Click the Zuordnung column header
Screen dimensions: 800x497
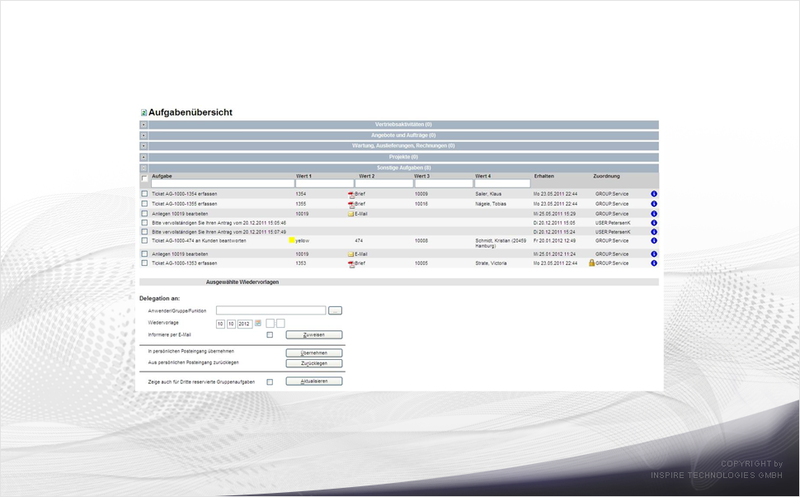(606, 176)
